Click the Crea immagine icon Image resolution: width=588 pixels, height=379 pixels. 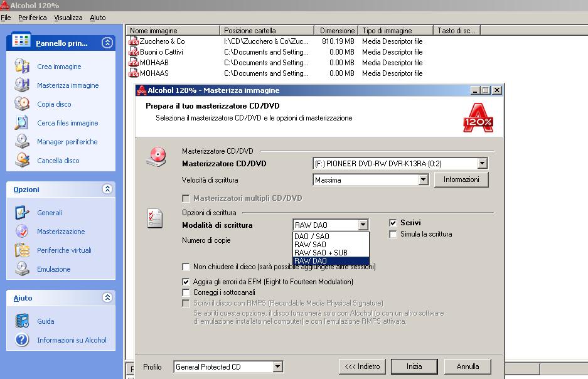22,66
